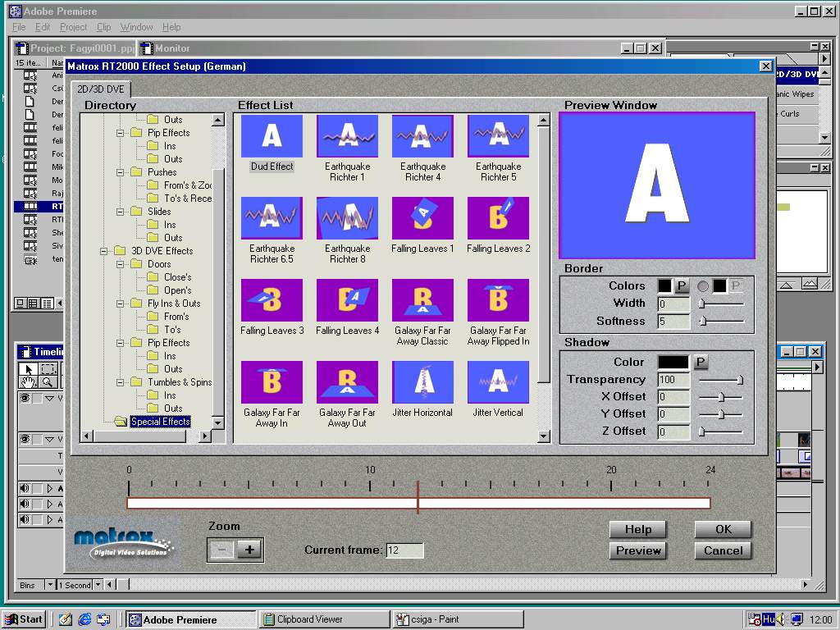This screenshot has width=840, height=630.
Task: Select the Range Select tool in Timeline
Action: coord(48,368)
